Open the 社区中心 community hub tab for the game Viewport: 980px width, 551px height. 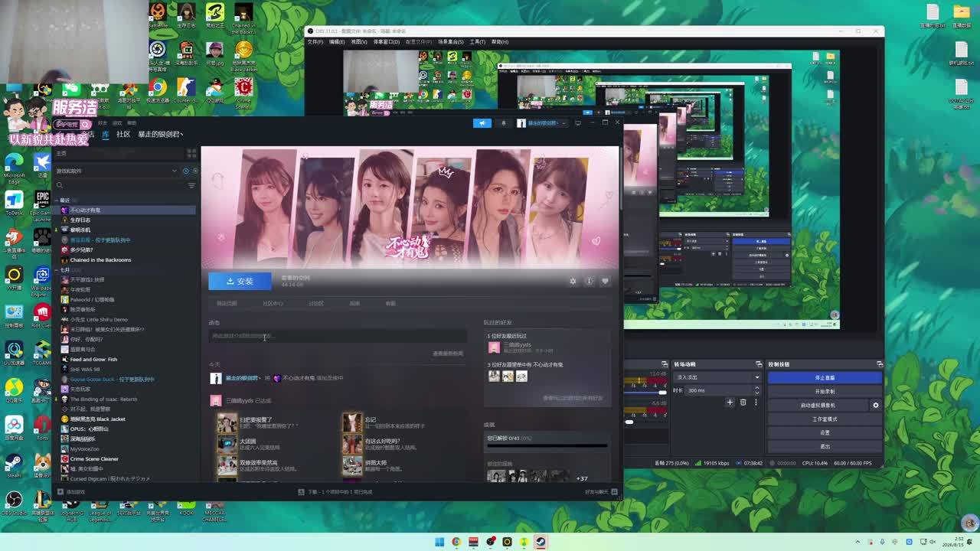click(273, 304)
